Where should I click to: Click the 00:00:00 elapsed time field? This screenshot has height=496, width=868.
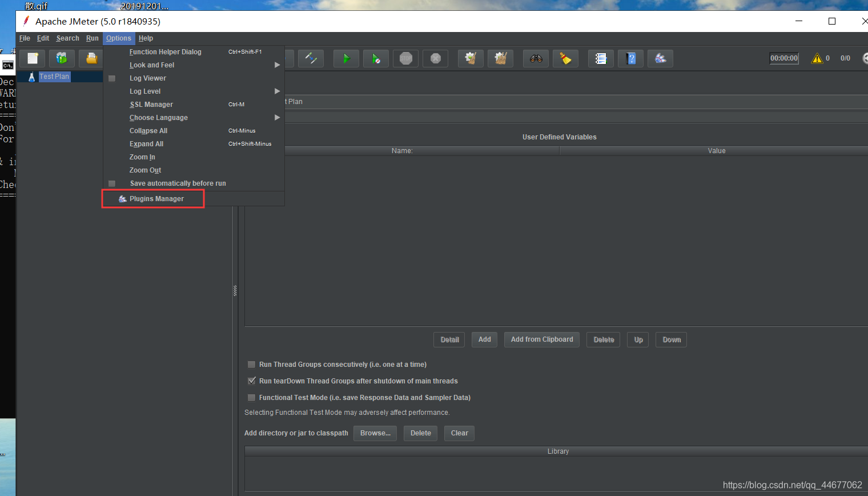coord(784,58)
